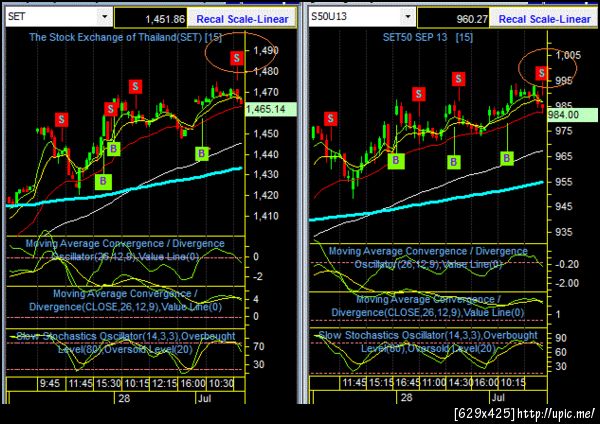Click the last B buy marker on SET50 chart
Image resolution: width=600 pixels, height=424 pixels.
coord(507,158)
